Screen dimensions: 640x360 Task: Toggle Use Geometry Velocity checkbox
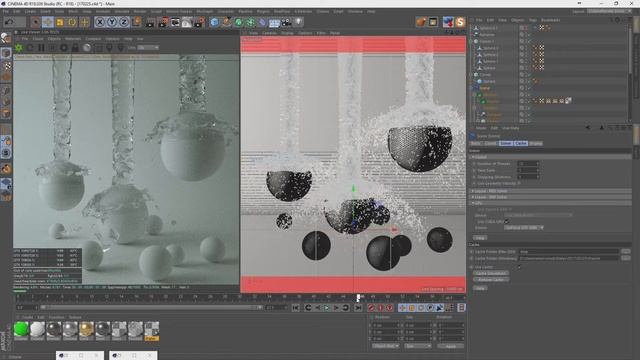[519, 184]
